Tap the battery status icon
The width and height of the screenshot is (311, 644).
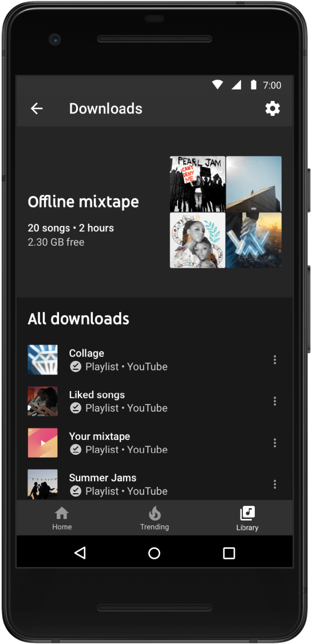[x=254, y=85]
